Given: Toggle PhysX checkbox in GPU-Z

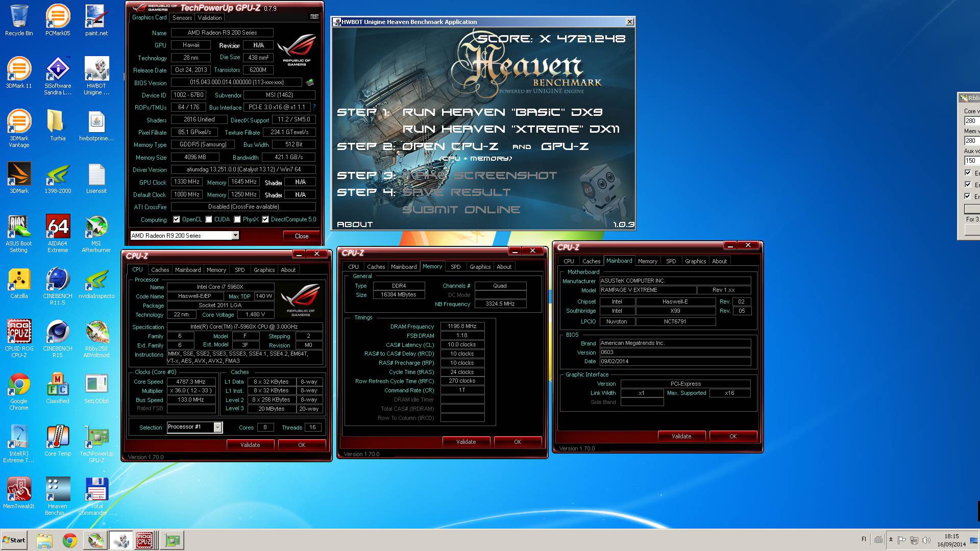Looking at the screenshot, I should (x=237, y=219).
